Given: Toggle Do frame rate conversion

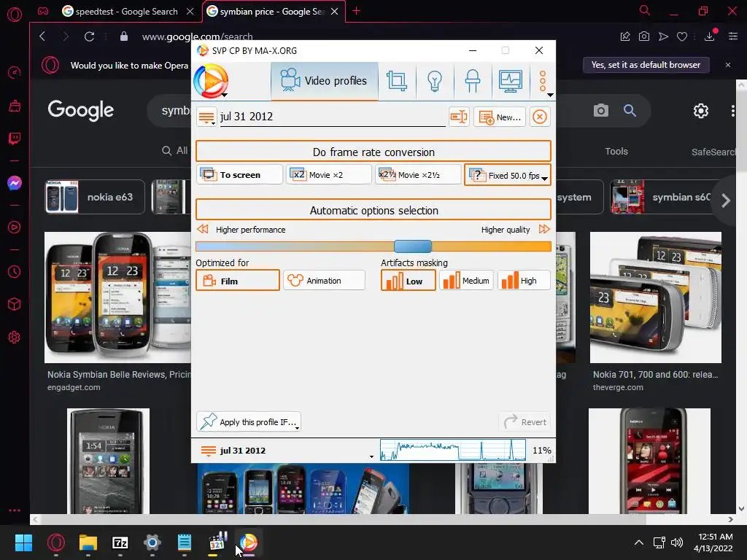Looking at the screenshot, I should [x=373, y=152].
